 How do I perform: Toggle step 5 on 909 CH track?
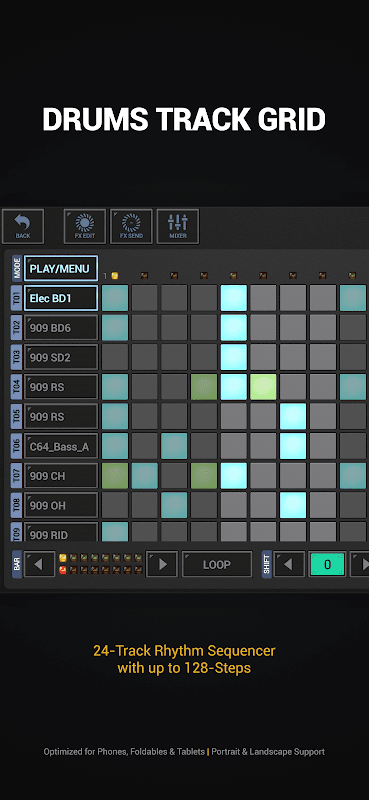click(234, 476)
